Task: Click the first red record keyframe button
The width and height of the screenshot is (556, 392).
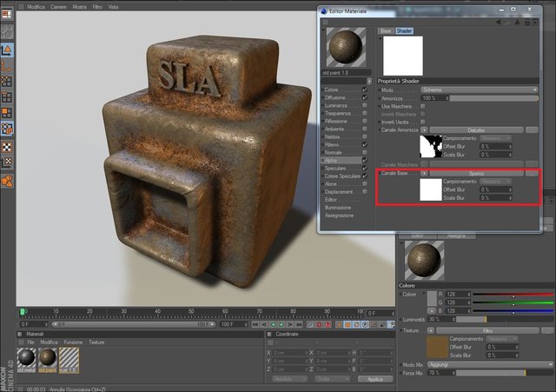Action: pyautogui.click(x=319, y=324)
